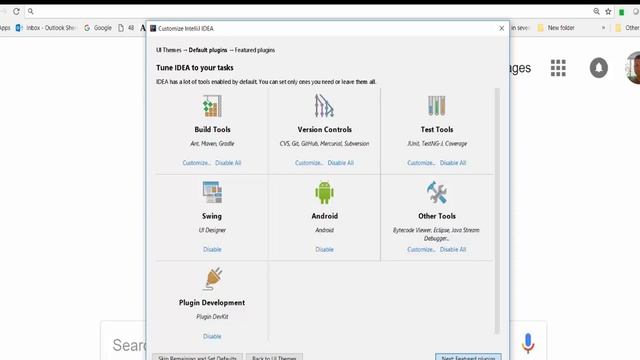Click the Test Tools test-tube icon
This screenshot has height=360, width=640.
tap(437, 106)
